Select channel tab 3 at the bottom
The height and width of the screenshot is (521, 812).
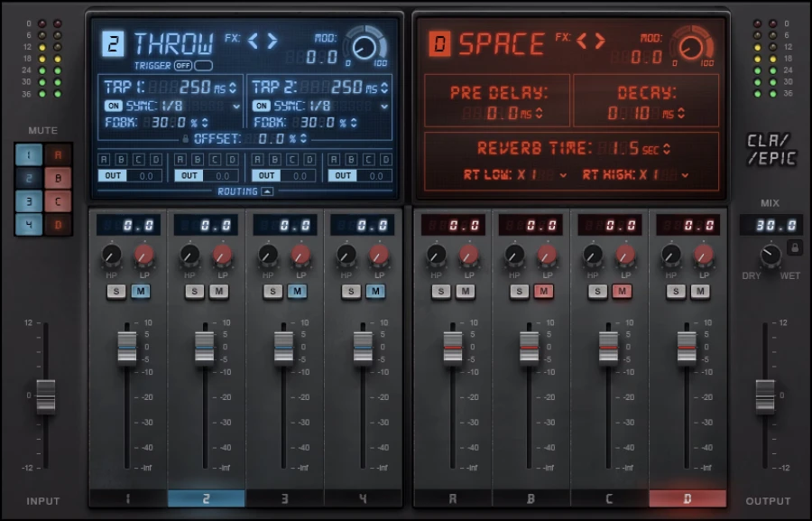pos(285,498)
